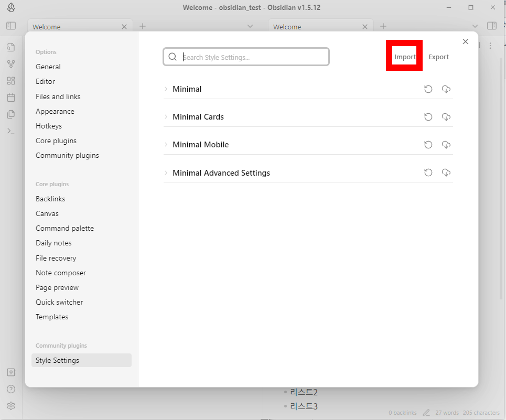Open Canvas plugin settings

pyautogui.click(x=47, y=213)
